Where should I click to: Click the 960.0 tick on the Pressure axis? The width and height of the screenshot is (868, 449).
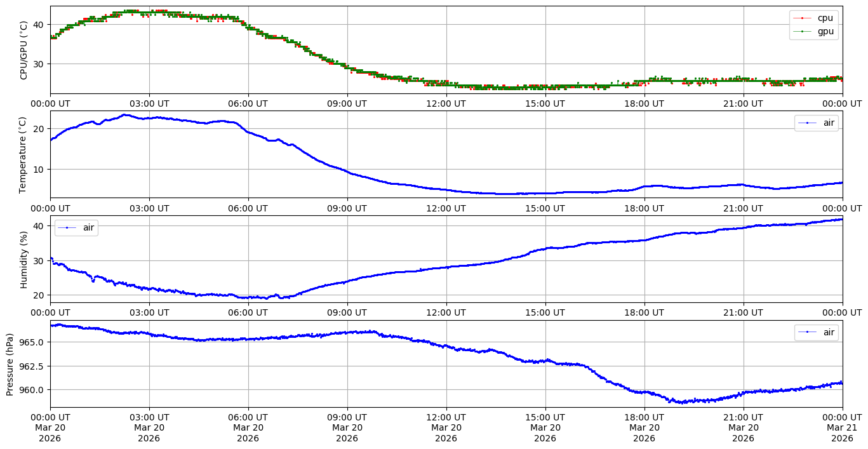[30, 390]
